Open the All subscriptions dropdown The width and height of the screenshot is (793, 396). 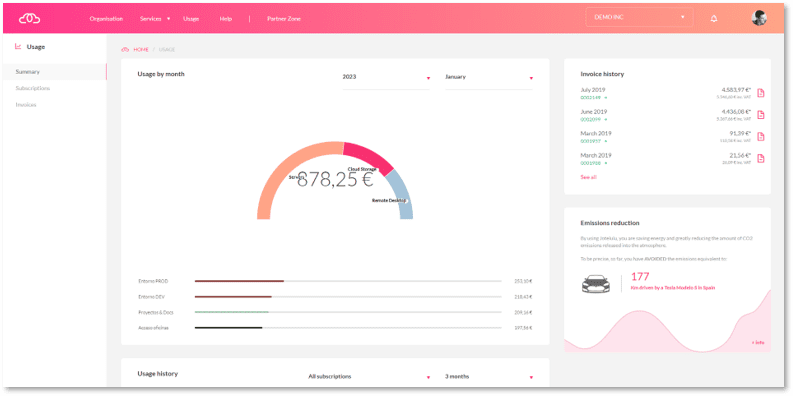click(369, 377)
